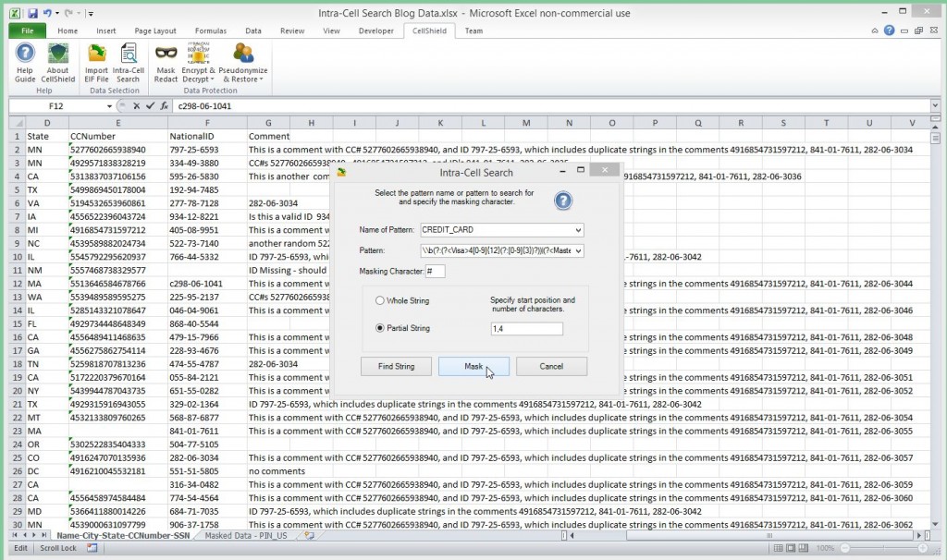Screen dimensions: 947x560
Task: Select Whole String radio option
Action: pos(380,300)
